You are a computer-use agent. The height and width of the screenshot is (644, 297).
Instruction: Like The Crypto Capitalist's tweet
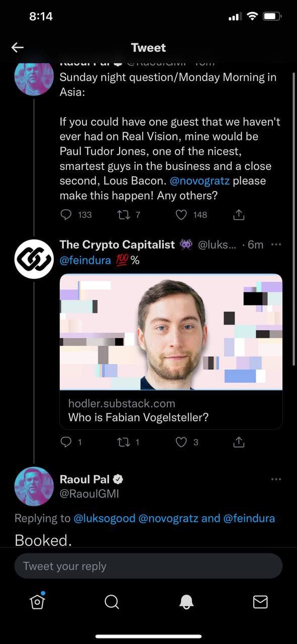coord(181,442)
